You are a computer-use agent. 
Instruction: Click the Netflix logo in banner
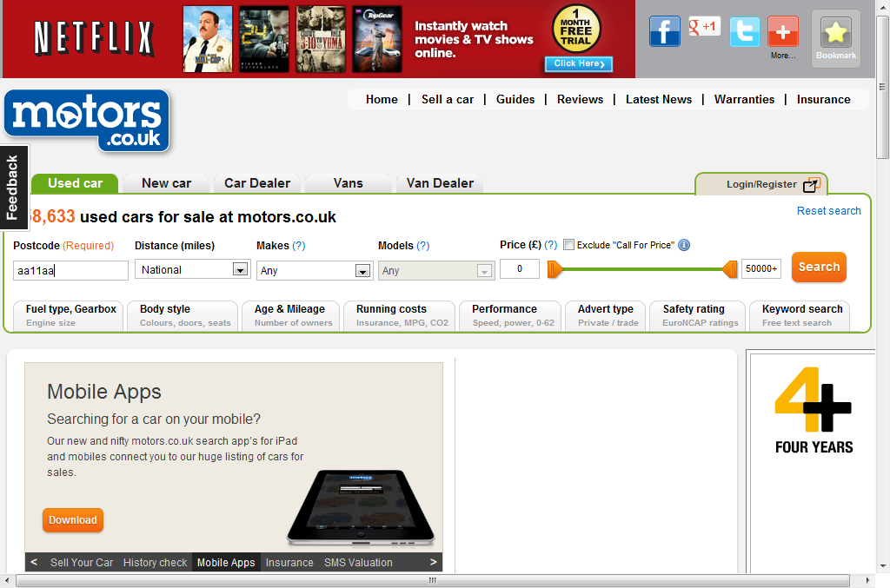[94, 38]
